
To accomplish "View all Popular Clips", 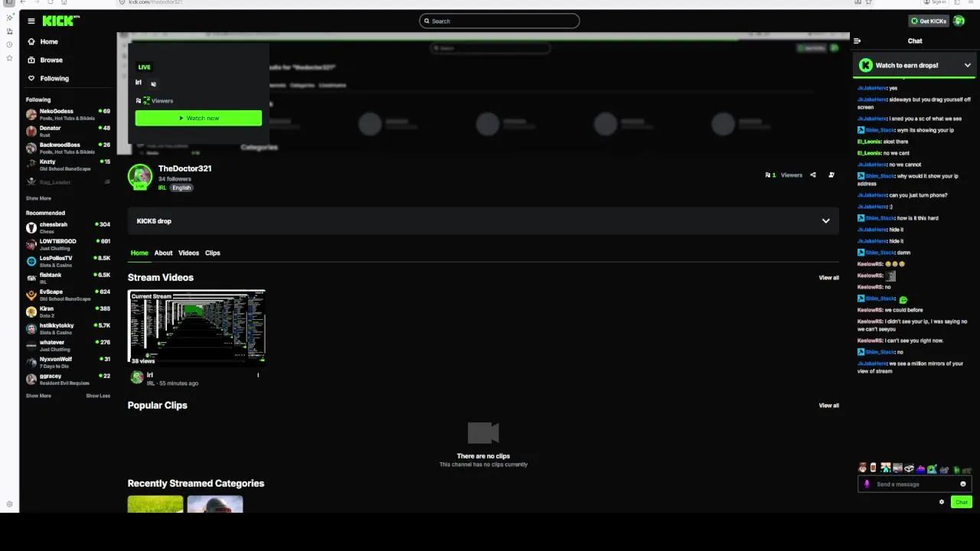I will tap(828, 406).
